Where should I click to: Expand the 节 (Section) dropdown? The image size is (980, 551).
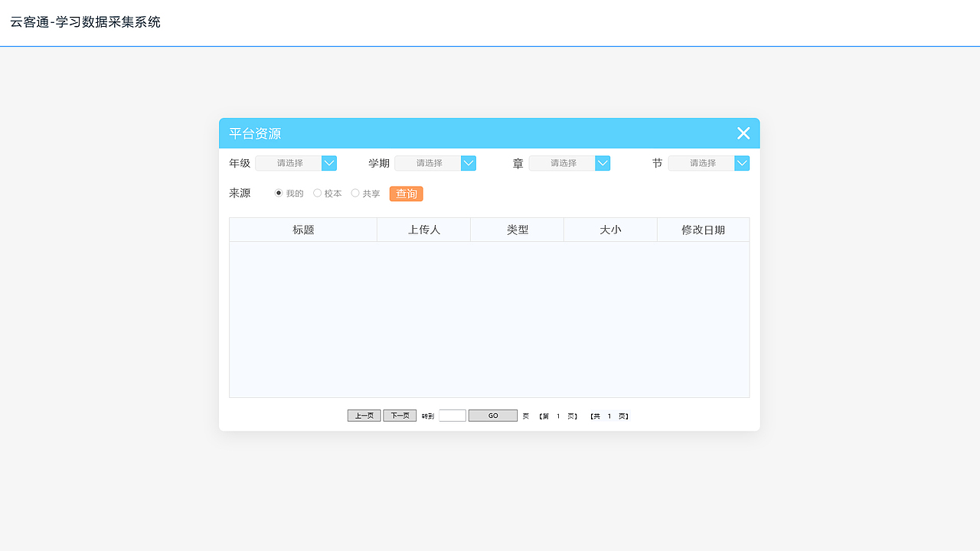[709, 163]
